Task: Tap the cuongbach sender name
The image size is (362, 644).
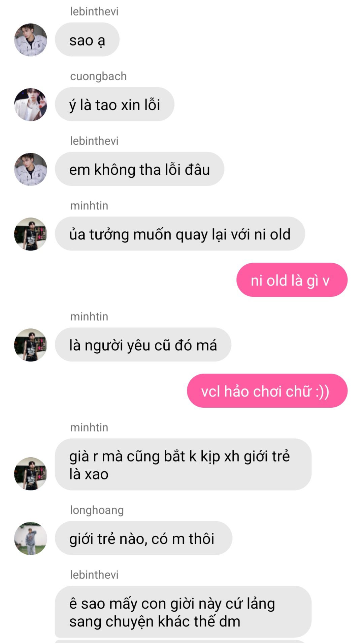Action: (98, 76)
